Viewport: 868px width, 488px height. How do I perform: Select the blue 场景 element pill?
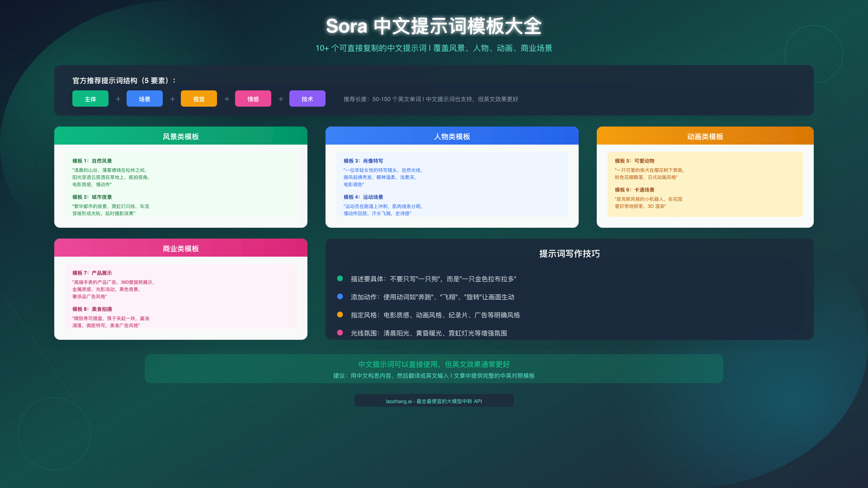(144, 98)
